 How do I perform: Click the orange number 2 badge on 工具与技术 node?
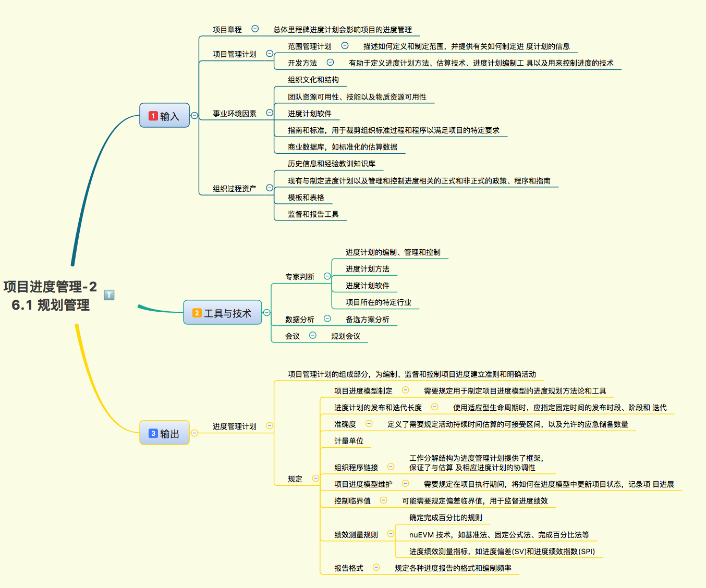coord(197,312)
